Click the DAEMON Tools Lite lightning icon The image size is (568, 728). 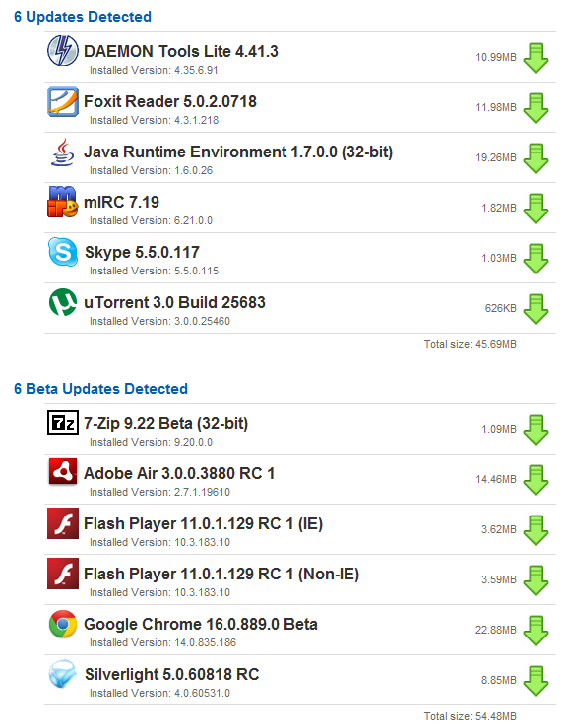[x=63, y=50]
